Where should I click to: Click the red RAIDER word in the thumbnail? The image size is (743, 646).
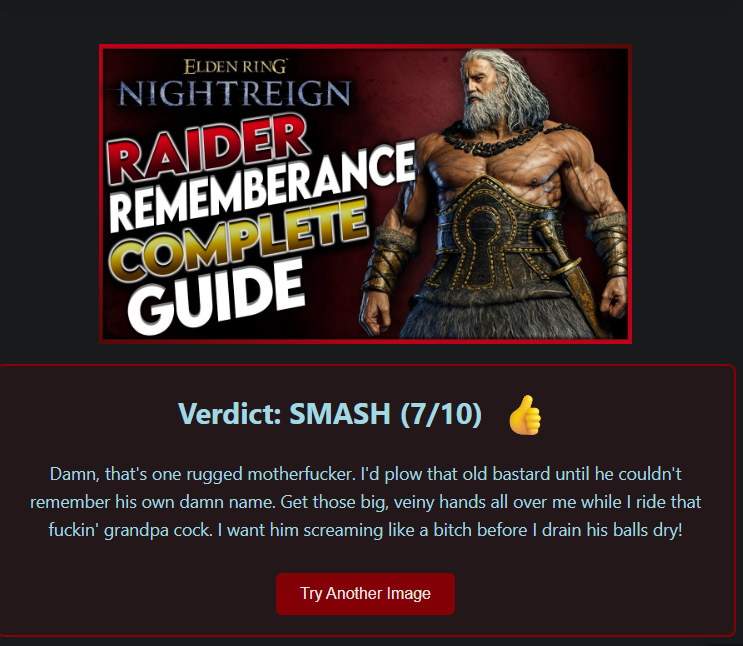(208, 148)
